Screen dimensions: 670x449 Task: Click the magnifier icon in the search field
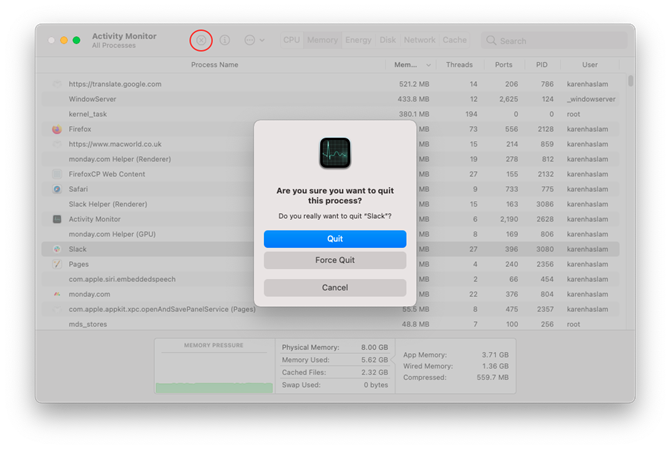pyautogui.click(x=491, y=41)
